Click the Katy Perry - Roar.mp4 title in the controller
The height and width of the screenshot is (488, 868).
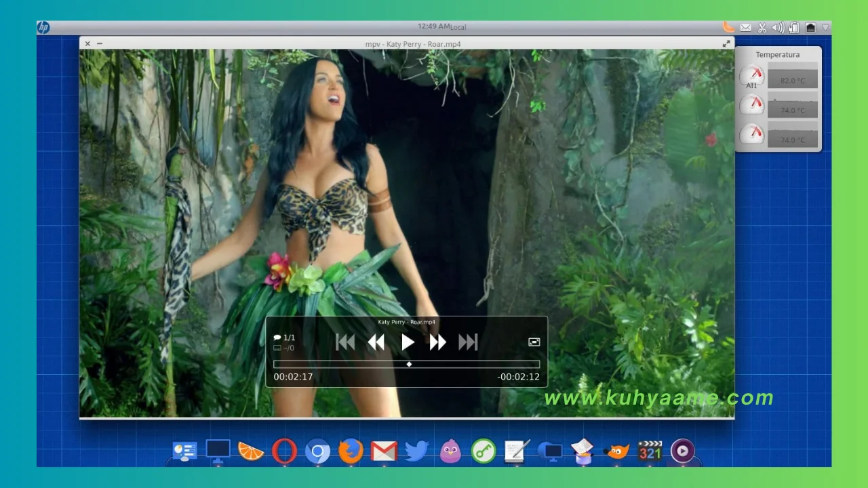pos(407,323)
